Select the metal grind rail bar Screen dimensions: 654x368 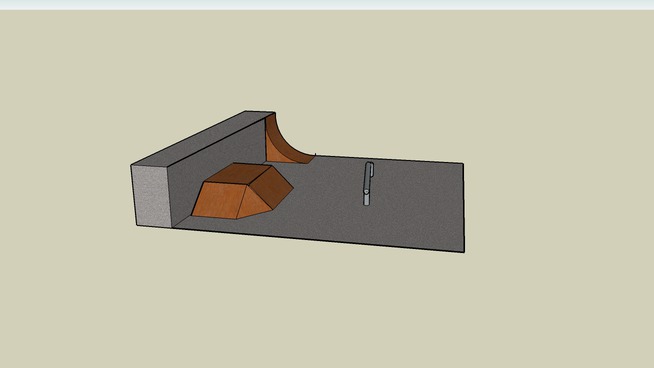tap(367, 184)
